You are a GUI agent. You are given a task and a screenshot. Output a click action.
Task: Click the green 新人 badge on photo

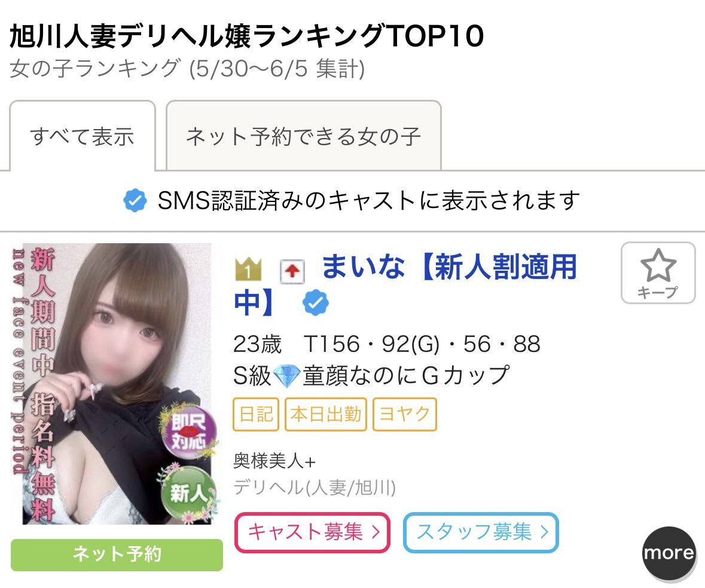tap(188, 494)
